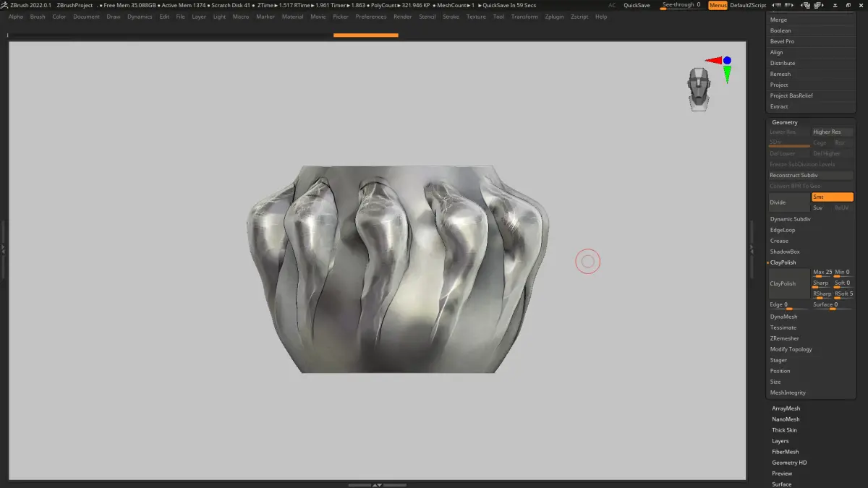Open the Transform menu
Viewport: 868px width, 488px height.
[524, 17]
